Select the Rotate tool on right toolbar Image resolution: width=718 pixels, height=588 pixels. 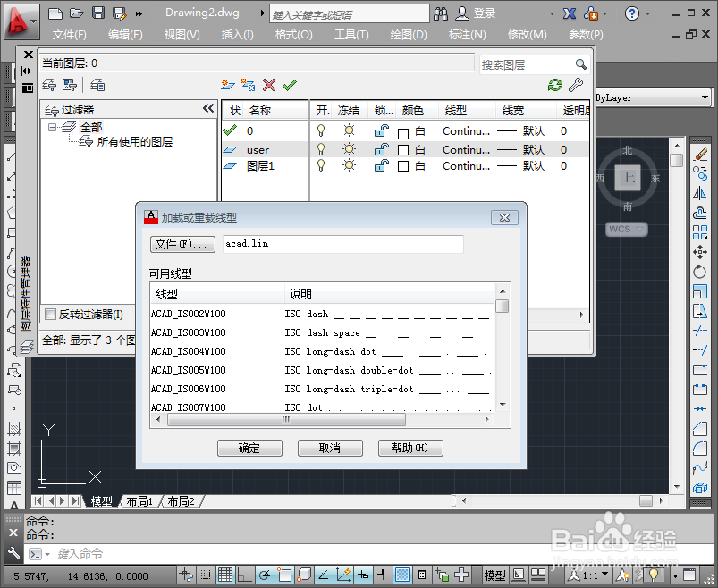click(x=700, y=272)
